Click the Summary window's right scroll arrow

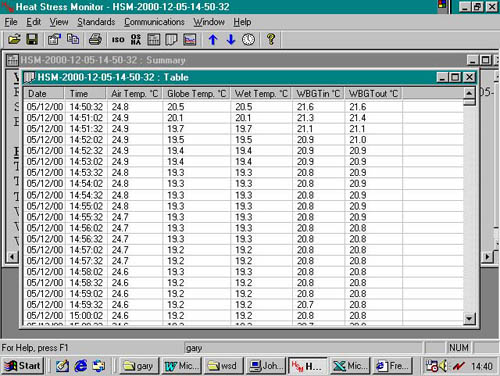click(x=487, y=257)
